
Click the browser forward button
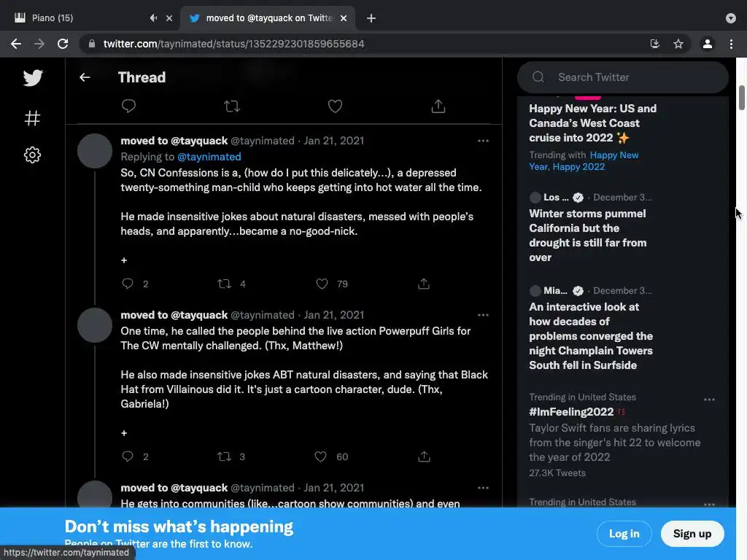pos(39,44)
